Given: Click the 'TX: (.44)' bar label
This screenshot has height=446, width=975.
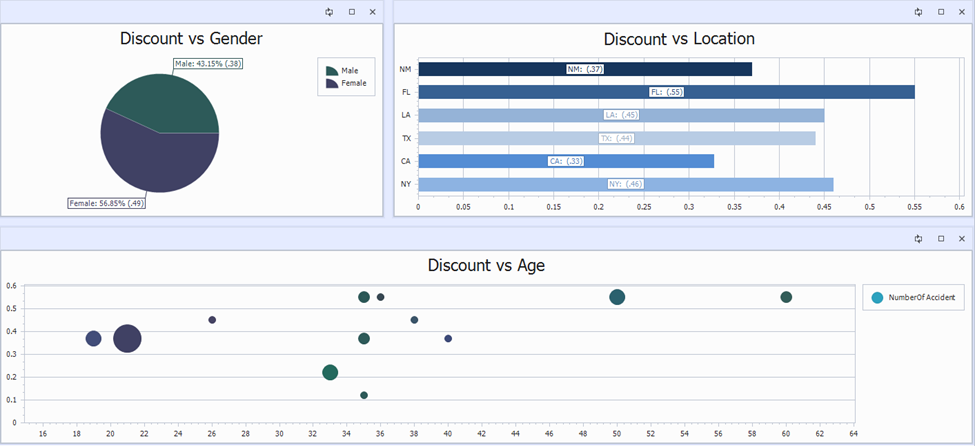Looking at the screenshot, I should coord(617,138).
